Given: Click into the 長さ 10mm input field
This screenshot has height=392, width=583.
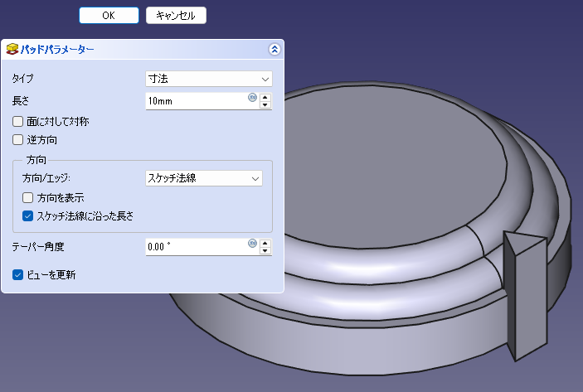Looking at the screenshot, I should (x=195, y=101).
